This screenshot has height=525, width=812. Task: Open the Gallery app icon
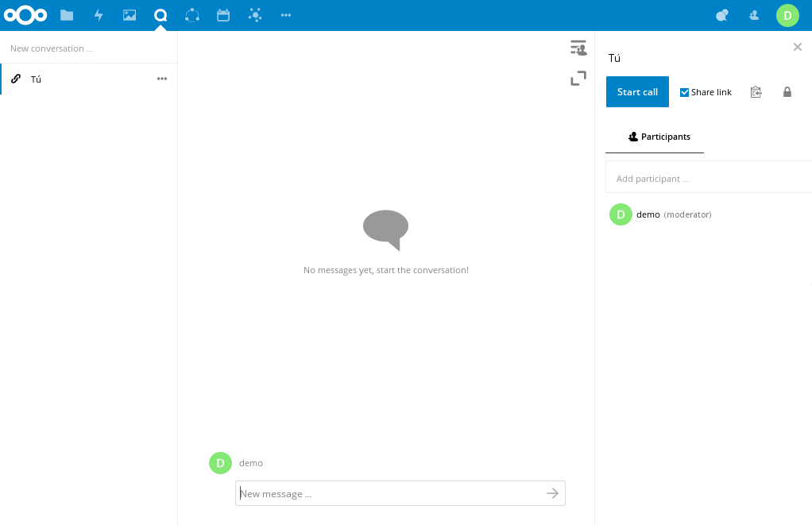tap(130, 15)
